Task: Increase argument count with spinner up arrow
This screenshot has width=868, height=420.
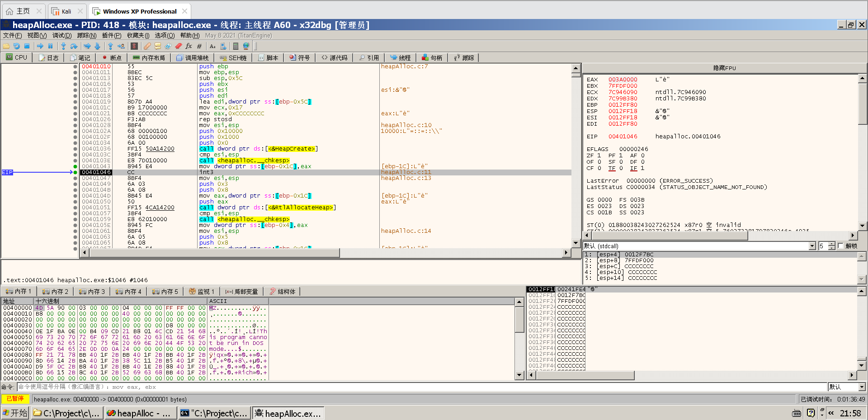Action: [832, 244]
